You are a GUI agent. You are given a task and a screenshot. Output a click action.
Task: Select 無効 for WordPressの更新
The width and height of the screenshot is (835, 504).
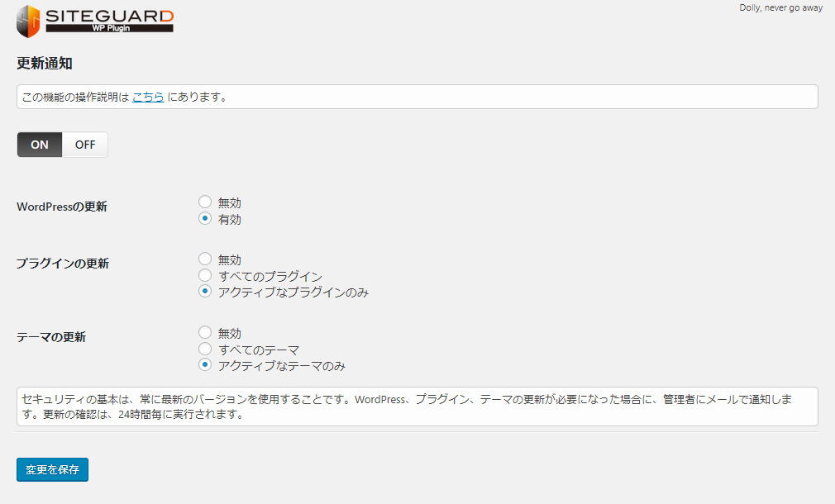[x=205, y=202]
